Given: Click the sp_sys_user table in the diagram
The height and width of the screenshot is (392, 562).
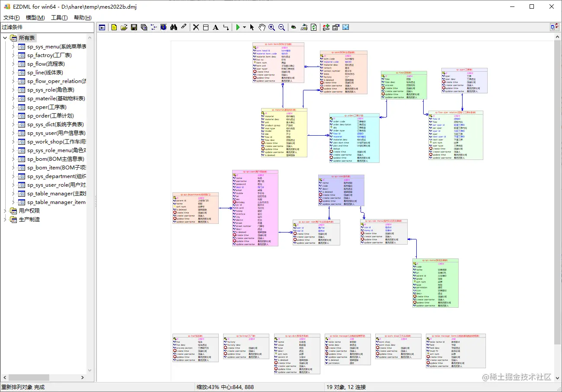Looking at the screenshot, I should coord(255,208).
